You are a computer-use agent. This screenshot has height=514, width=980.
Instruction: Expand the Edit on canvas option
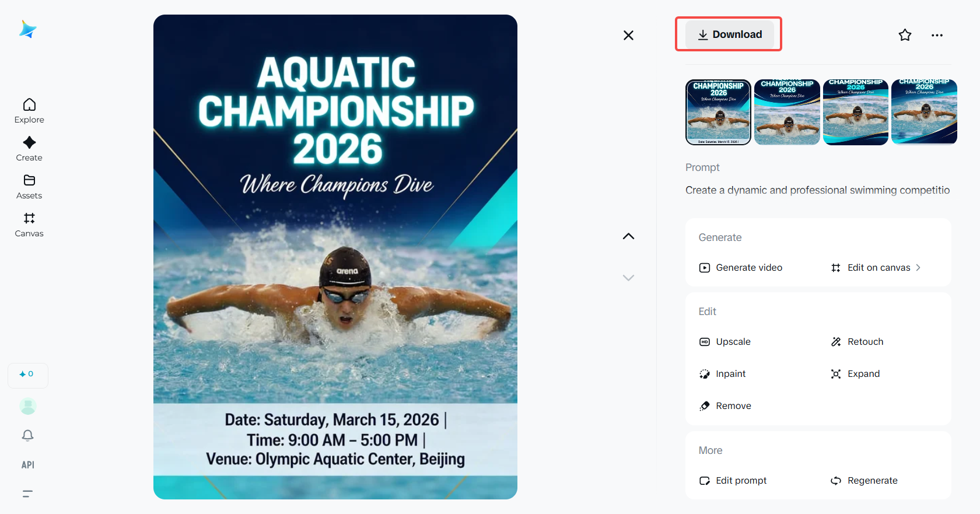(876, 268)
